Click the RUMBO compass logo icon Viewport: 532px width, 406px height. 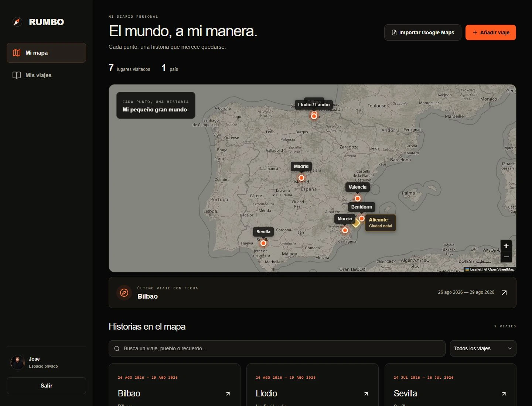pos(17,22)
